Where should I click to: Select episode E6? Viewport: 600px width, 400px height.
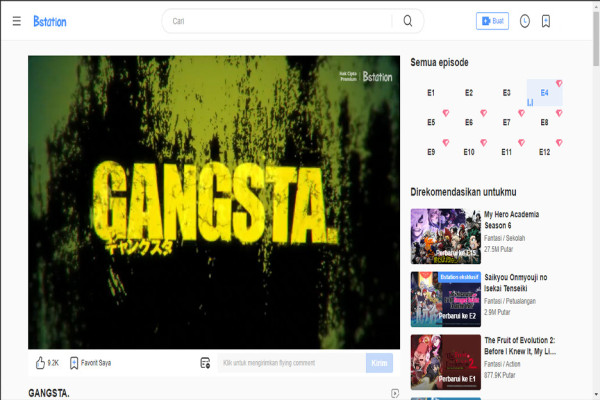pos(469,122)
